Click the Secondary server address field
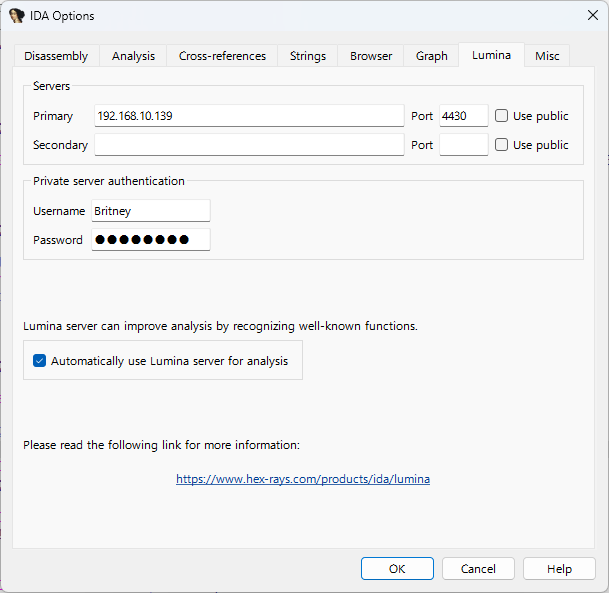 coord(249,145)
